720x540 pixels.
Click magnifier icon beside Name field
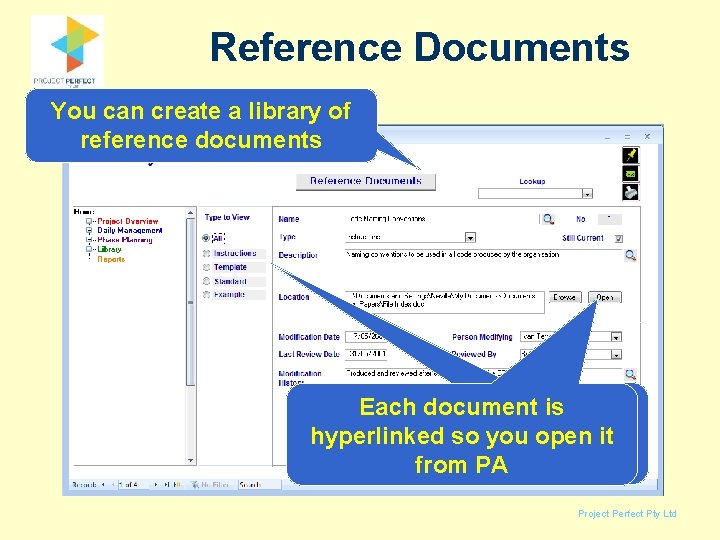pos(548,219)
